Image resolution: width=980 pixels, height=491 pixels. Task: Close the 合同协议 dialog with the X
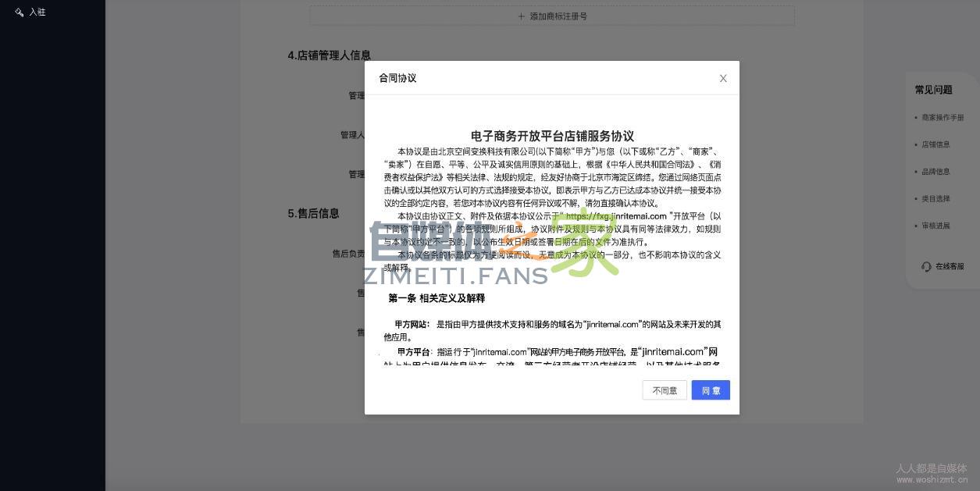(x=722, y=78)
